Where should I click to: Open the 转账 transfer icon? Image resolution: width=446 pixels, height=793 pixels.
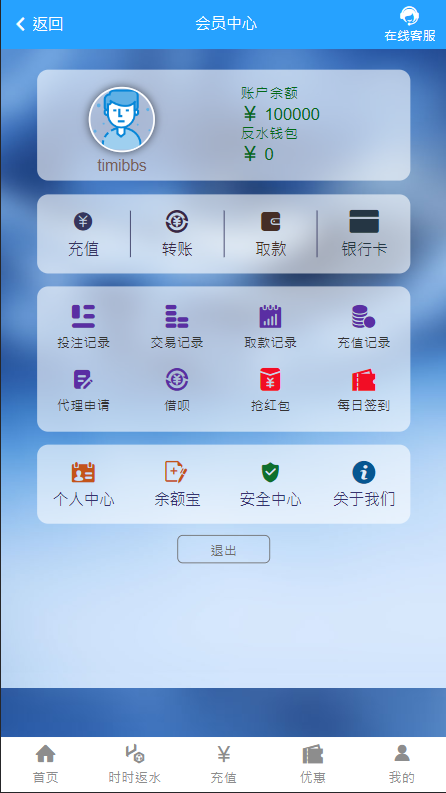177,222
